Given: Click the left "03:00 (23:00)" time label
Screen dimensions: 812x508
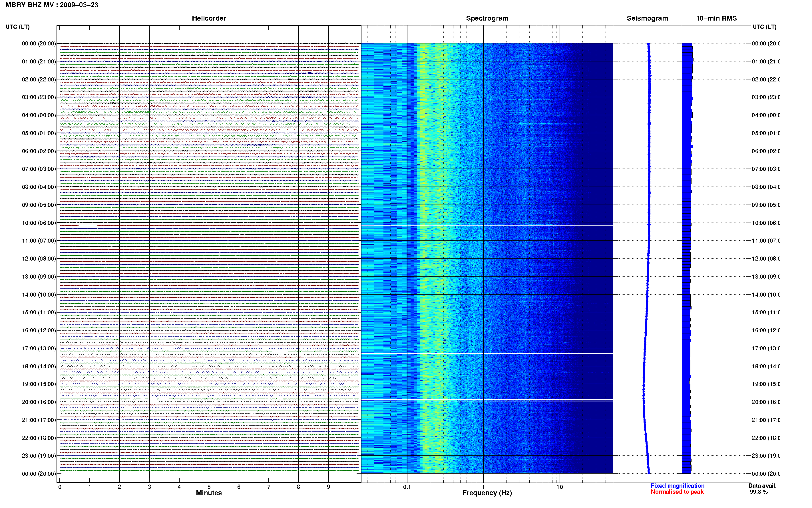Looking at the screenshot, I should click(x=39, y=97).
